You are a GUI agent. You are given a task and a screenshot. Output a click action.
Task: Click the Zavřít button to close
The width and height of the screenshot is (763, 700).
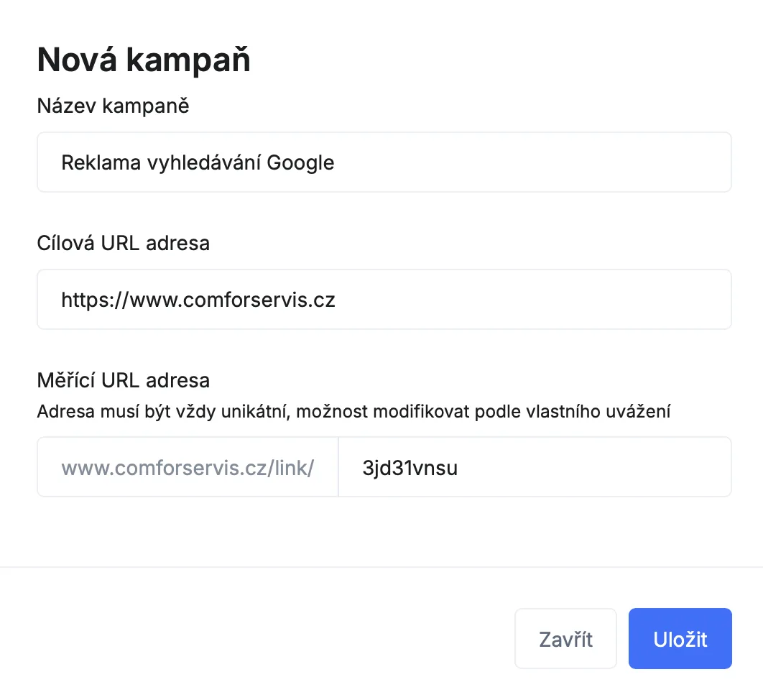click(565, 638)
